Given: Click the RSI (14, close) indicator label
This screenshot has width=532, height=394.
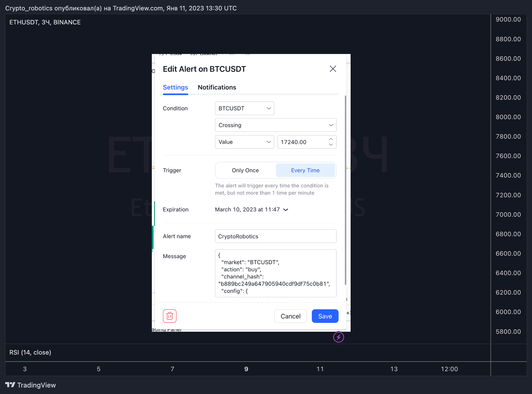Looking at the screenshot, I should [x=30, y=352].
